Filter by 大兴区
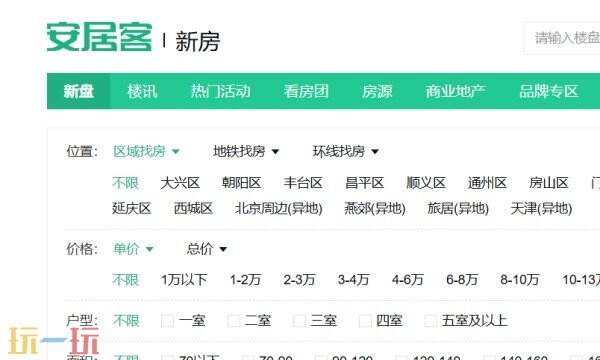This screenshot has height=360, width=600. click(x=180, y=183)
